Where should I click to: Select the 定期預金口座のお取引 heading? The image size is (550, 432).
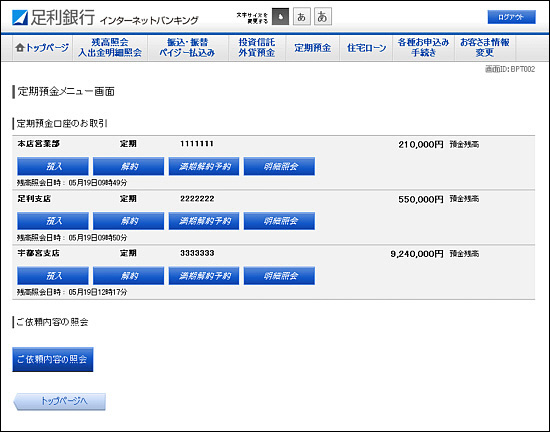pyautogui.click(x=62, y=123)
